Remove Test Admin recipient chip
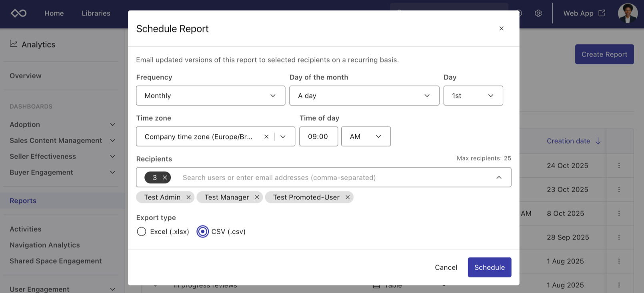The height and width of the screenshot is (293, 644). pos(188,197)
